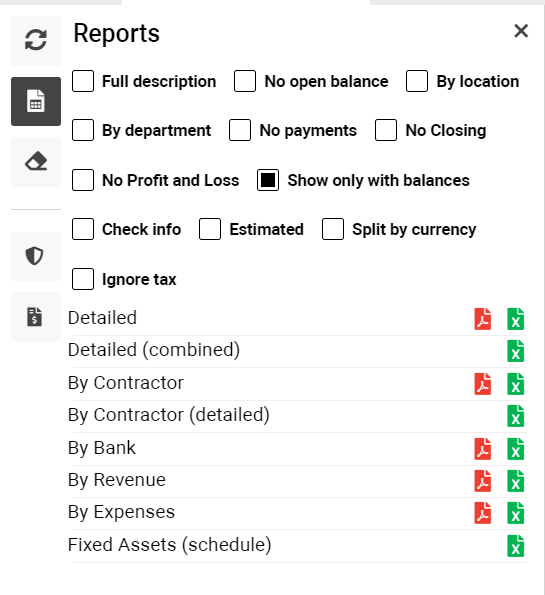Tick the Split by currency checkbox
Image resolution: width=545 pixels, height=595 pixels.
coord(333,229)
